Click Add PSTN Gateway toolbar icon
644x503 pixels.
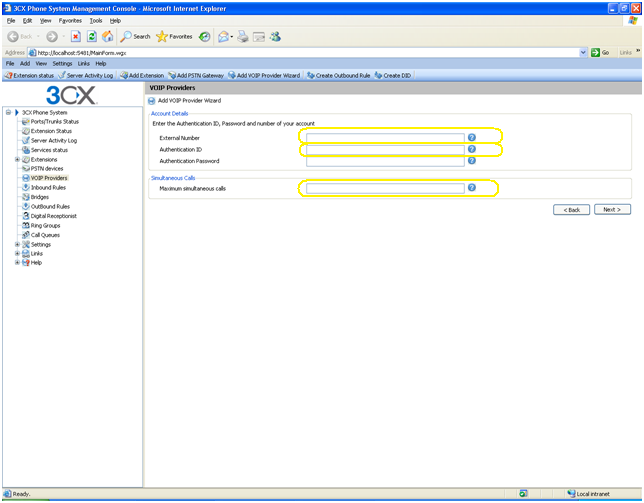click(196, 75)
